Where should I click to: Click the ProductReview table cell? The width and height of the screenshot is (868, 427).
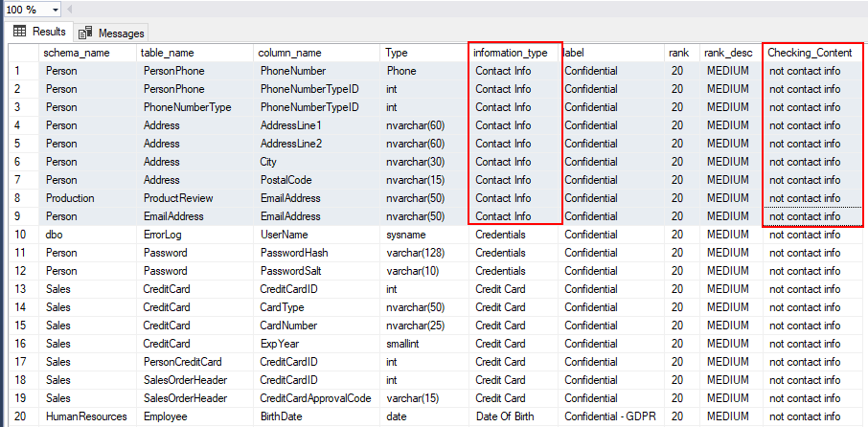(194, 198)
